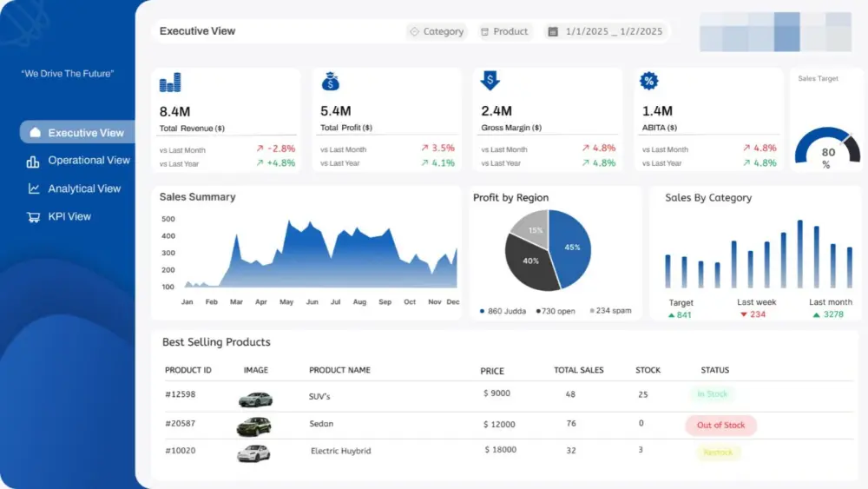Click the Sales Target 80% gauge
This screenshot has height=489, width=868.
point(827,148)
